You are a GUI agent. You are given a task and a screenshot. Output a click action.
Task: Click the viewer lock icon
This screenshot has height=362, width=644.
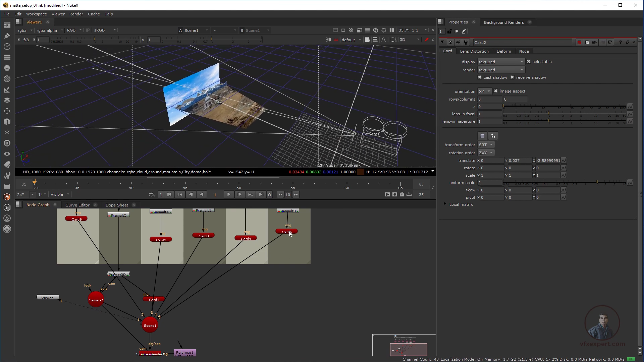coord(402,194)
